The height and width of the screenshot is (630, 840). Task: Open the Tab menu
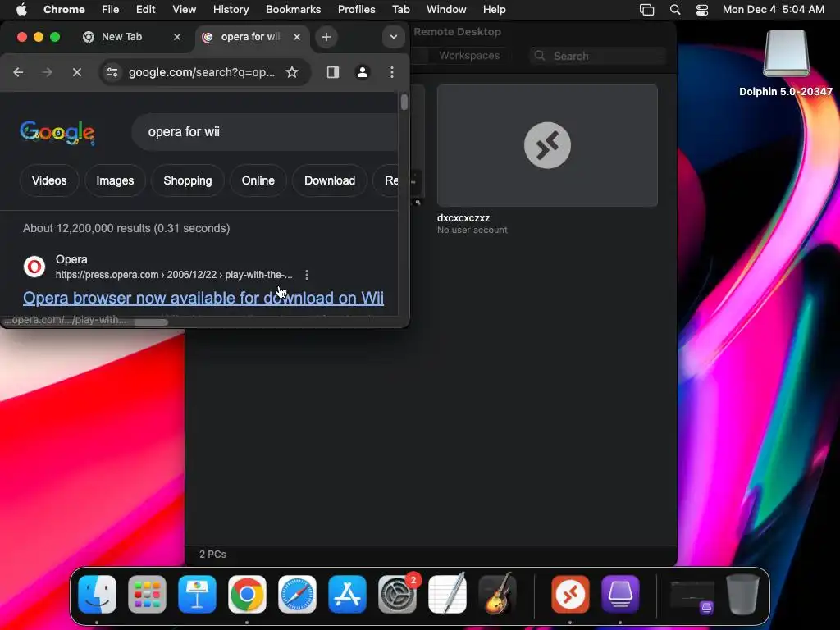(x=400, y=10)
